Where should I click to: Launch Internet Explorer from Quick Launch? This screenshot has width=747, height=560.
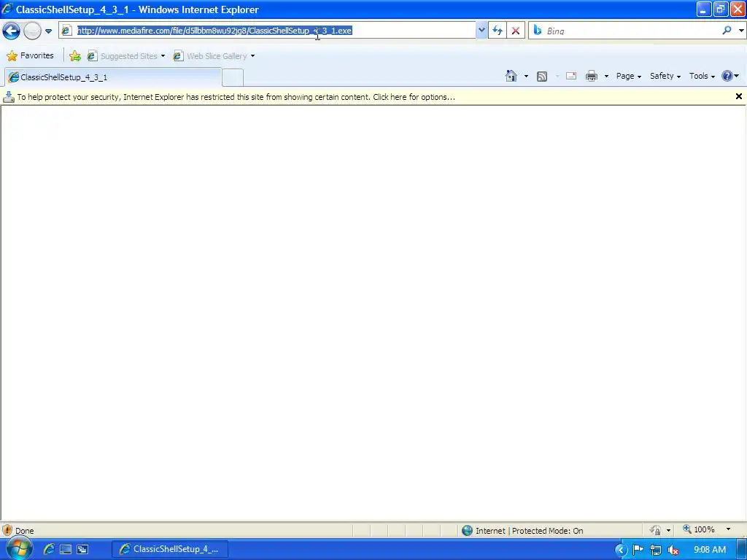tap(49, 549)
